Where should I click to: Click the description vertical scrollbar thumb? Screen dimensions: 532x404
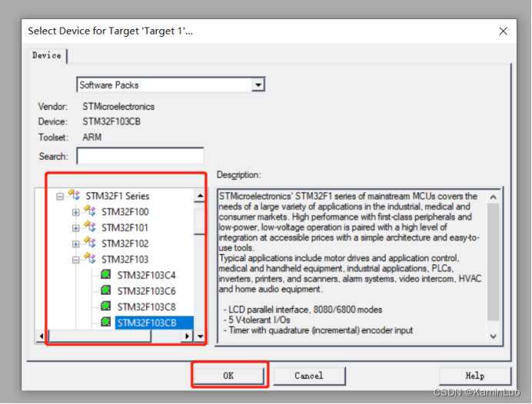tap(494, 262)
